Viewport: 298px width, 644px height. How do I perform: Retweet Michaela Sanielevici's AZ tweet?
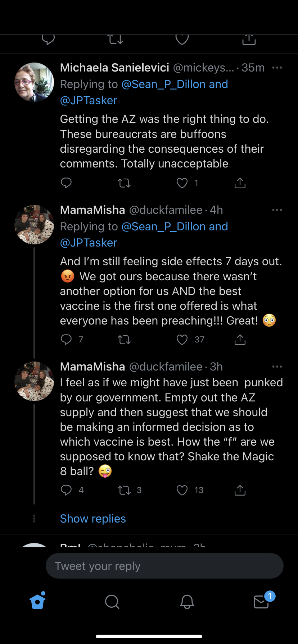[124, 183]
